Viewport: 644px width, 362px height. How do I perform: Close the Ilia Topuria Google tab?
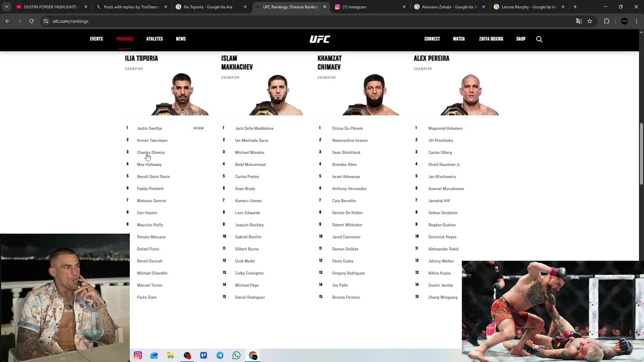coord(245,7)
